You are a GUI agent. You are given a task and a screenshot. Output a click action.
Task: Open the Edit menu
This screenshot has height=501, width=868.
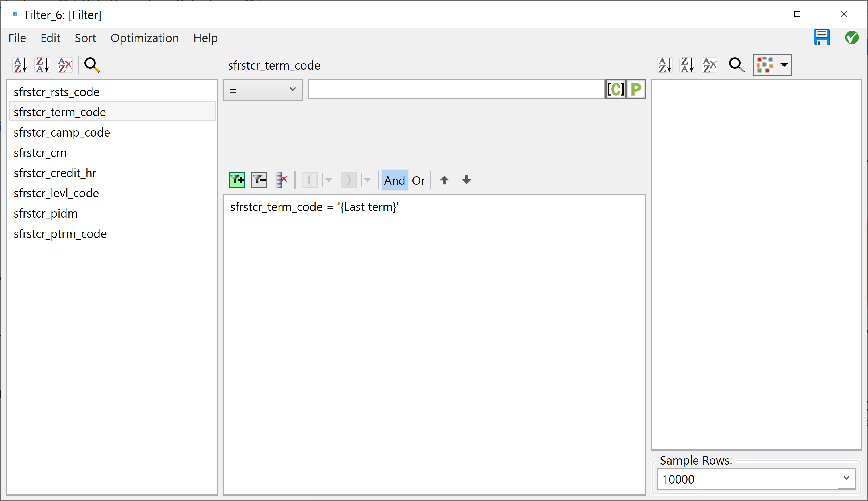pos(50,38)
